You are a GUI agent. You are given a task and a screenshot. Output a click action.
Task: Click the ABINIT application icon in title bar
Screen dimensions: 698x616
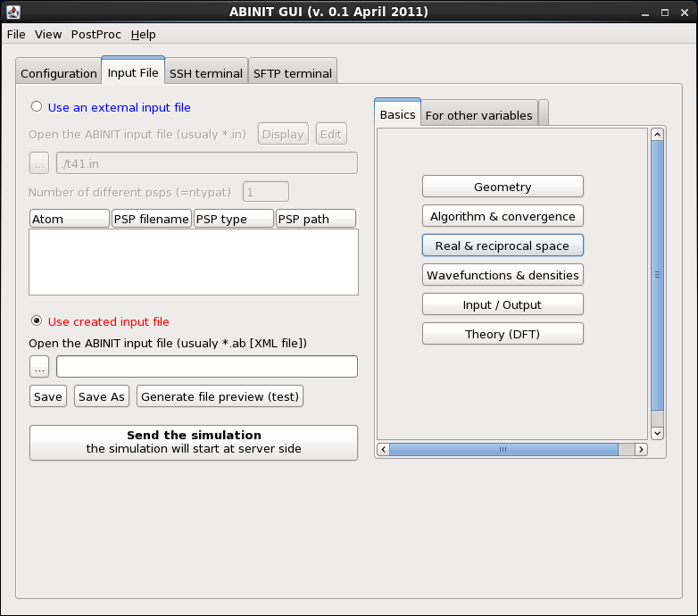12,12
